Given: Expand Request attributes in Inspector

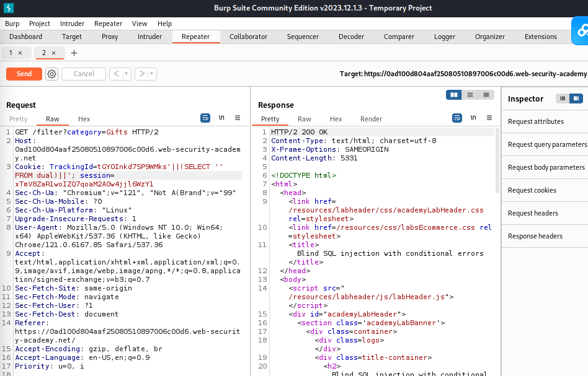Looking at the screenshot, I should pos(545,121).
